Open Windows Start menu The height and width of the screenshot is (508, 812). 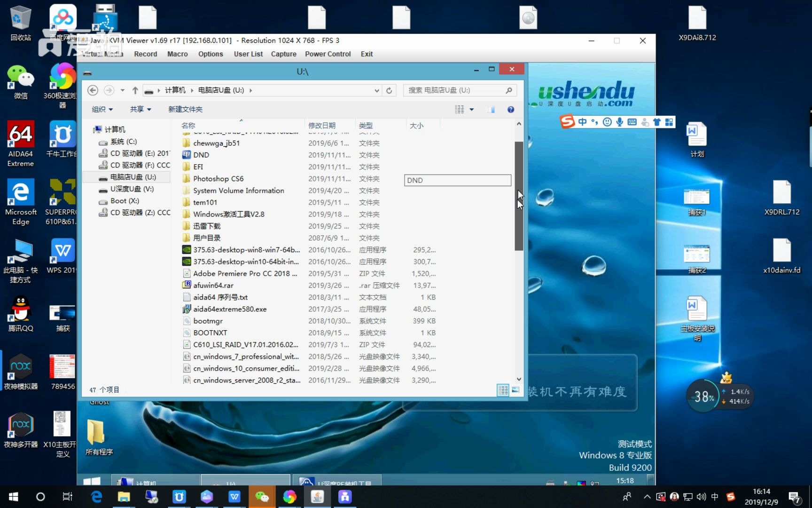13,497
